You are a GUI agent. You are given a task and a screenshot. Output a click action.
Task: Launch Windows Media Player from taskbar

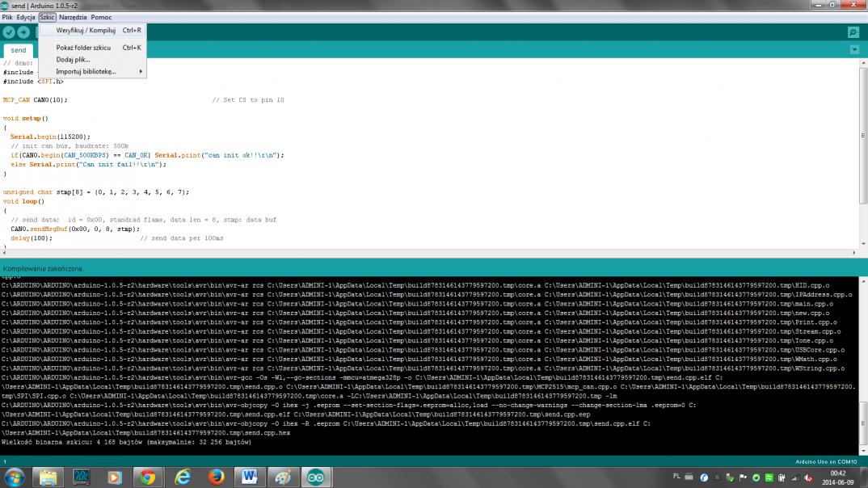[x=115, y=477]
